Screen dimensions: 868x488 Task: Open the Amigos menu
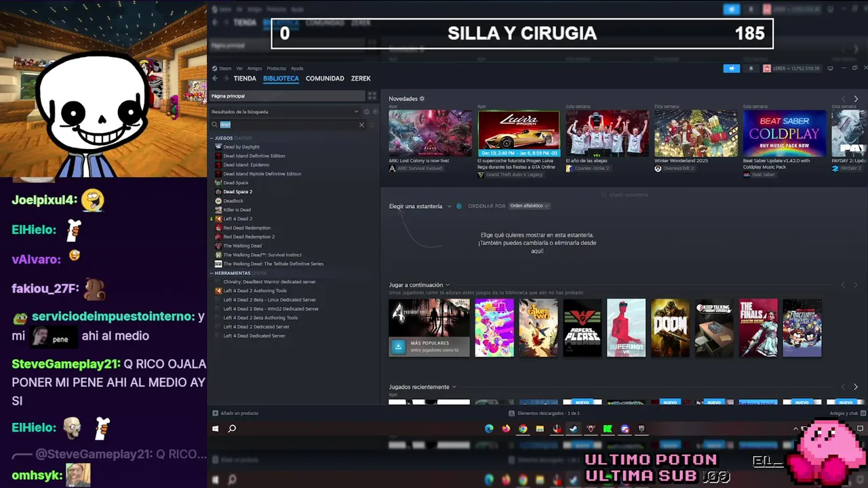pos(255,68)
